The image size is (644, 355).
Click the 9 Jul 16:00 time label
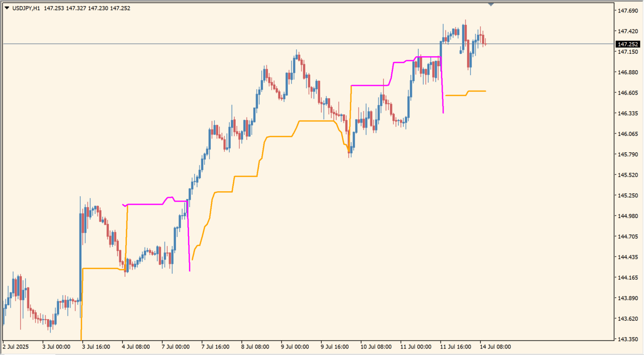(x=335, y=347)
